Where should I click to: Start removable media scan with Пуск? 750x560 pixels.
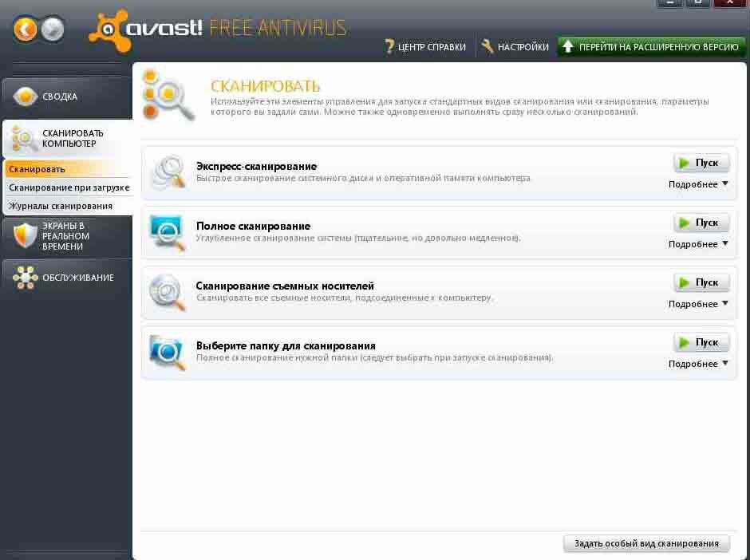pos(701,282)
